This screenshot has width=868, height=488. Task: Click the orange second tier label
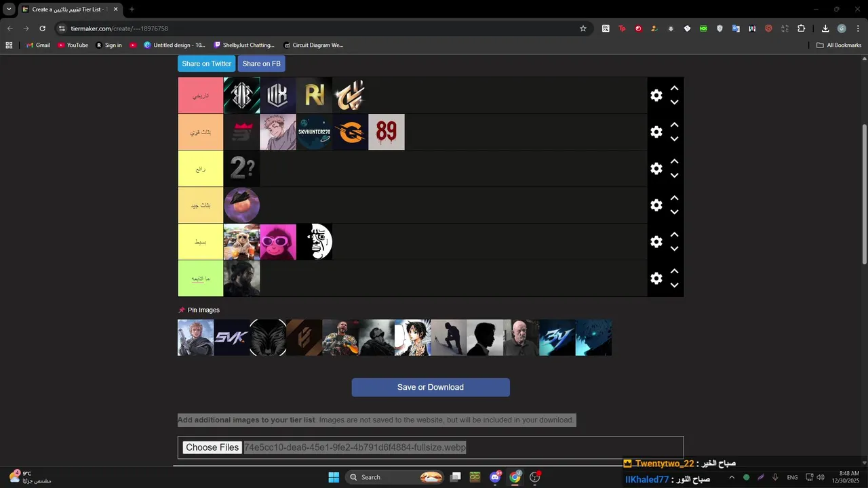pos(201,132)
